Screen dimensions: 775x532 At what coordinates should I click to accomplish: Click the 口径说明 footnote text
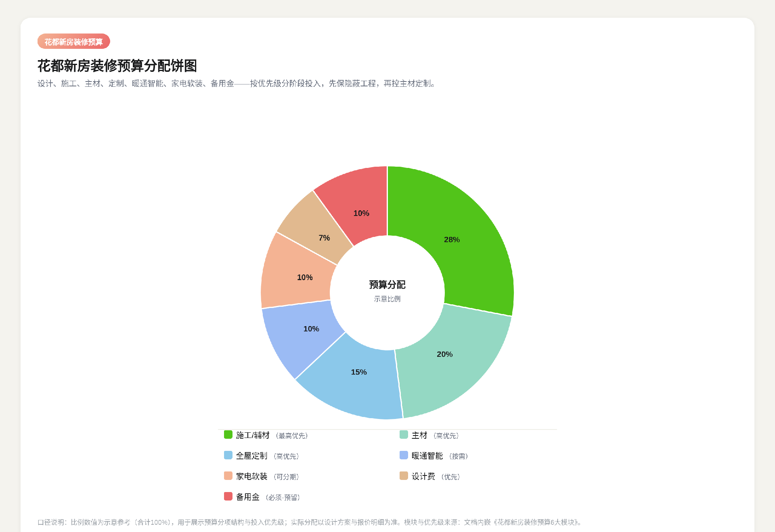pos(310,522)
